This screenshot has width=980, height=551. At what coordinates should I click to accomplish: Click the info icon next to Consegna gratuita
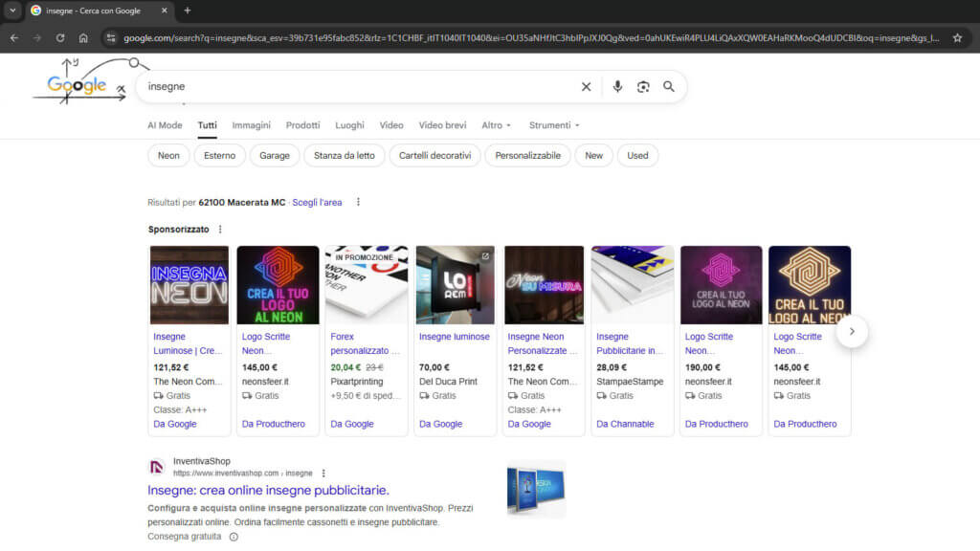coord(234,537)
